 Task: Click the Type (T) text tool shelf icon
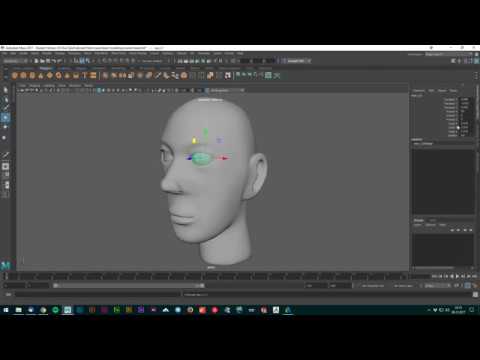tap(85, 76)
